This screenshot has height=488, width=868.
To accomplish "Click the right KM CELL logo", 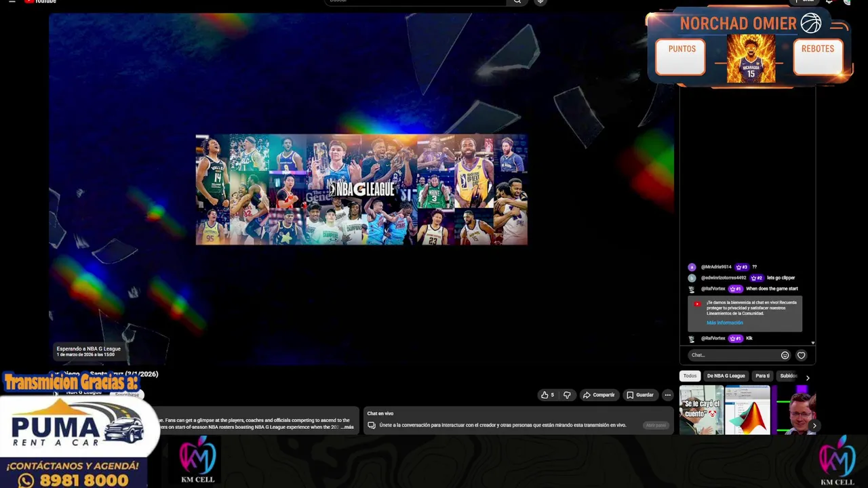I will (x=837, y=461).
